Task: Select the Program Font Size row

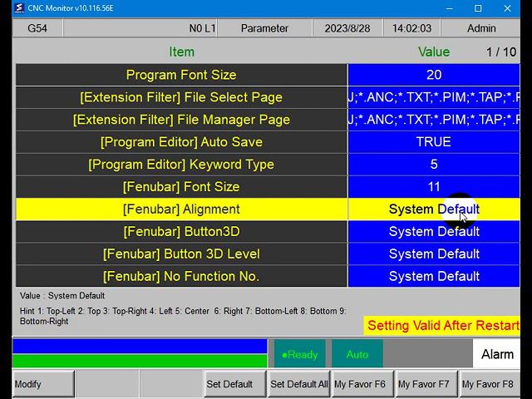Action: [181, 75]
